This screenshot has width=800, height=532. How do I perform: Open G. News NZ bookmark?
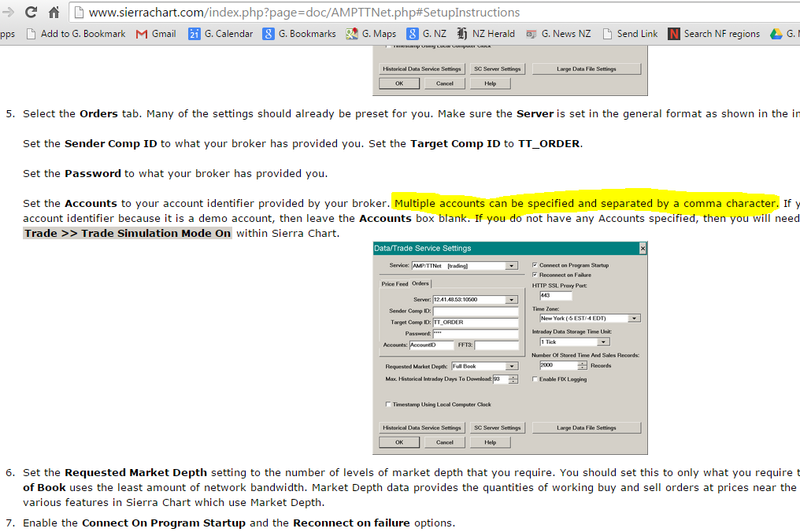558,34
